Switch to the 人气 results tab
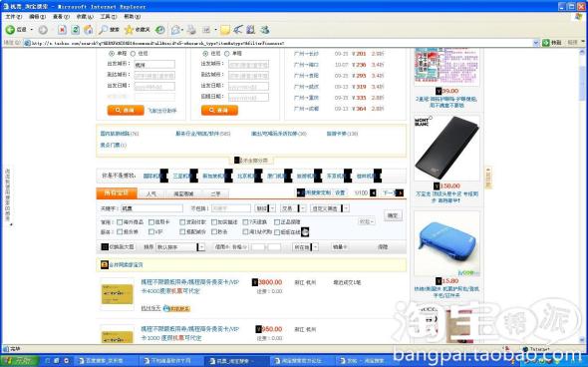This screenshot has height=367, width=588. click(x=151, y=193)
